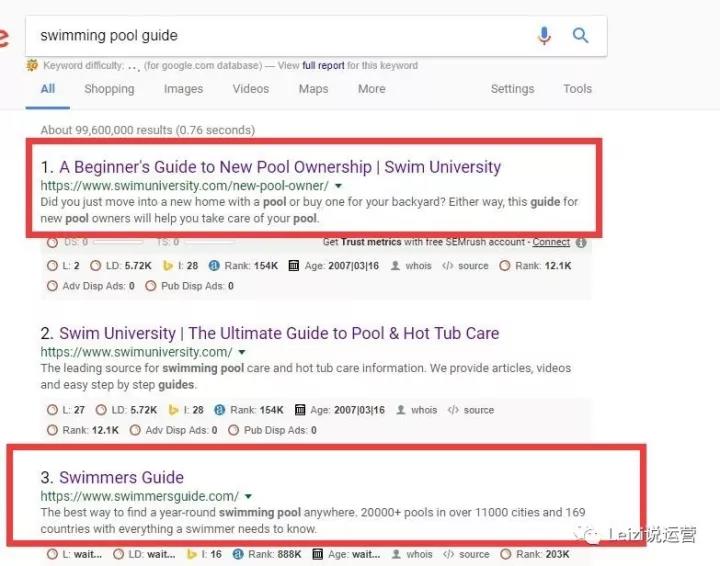Viewport: 720px width, 566px height.
Task: Expand dropdown arrow after swimuniversity.com/new-pool-owner/ URL
Action: tap(338, 186)
